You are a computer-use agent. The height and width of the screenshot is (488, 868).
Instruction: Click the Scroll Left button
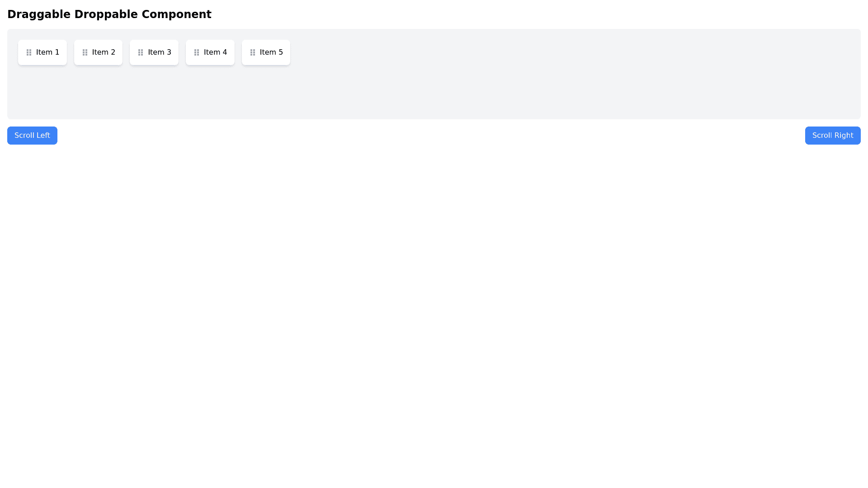(32, 135)
